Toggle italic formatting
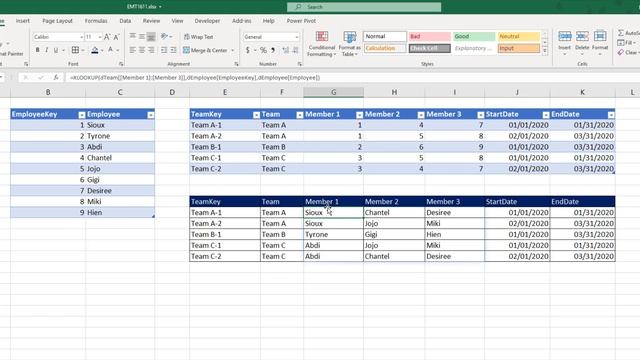The image size is (640, 360). pyautogui.click(x=47, y=50)
